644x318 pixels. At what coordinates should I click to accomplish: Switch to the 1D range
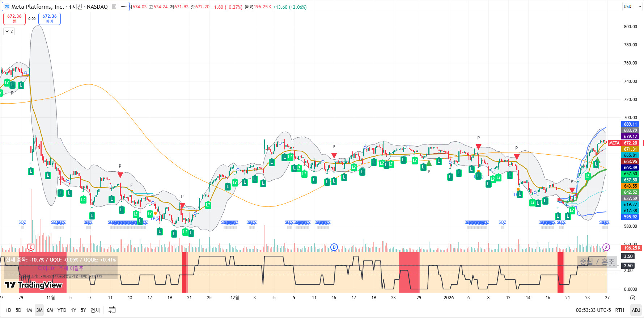[x=8, y=310]
